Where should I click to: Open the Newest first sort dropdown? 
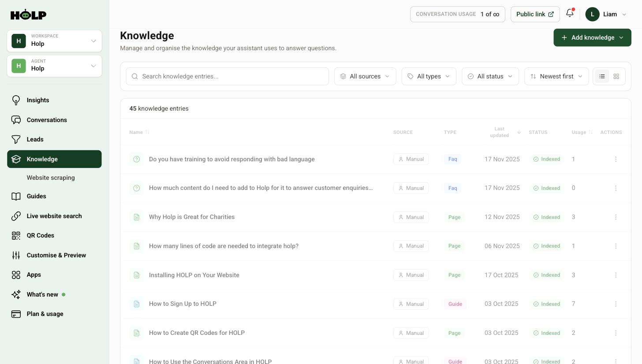pos(556,76)
